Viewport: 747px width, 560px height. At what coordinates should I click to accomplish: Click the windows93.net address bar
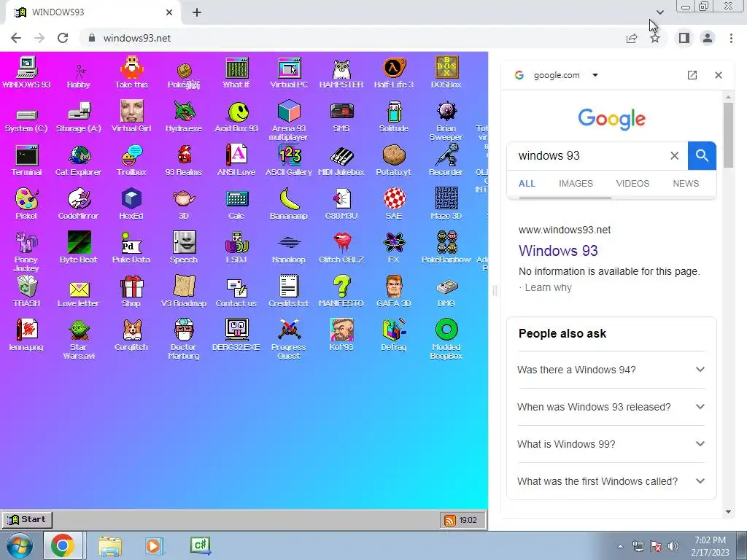coord(352,38)
